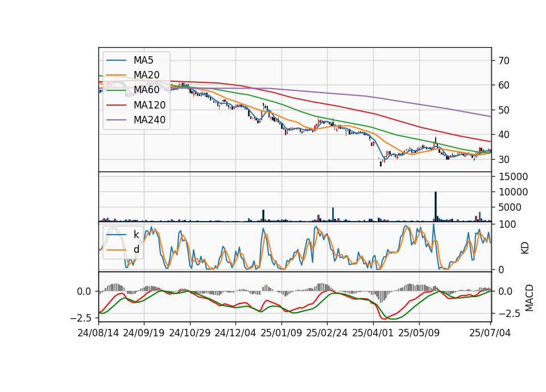The height and width of the screenshot is (392, 546).
Task: Click the KD axis value 100
Action: (x=507, y=224)
